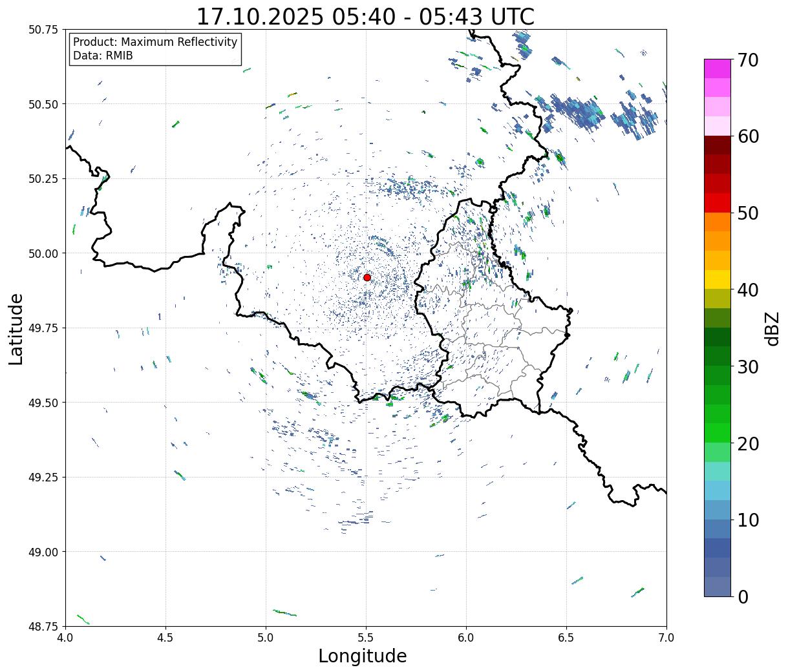Click the plot title '17.10.2025 05:40 - 05:43 UTC'
Screen dimensions: 788x672
tap(365, 16)
